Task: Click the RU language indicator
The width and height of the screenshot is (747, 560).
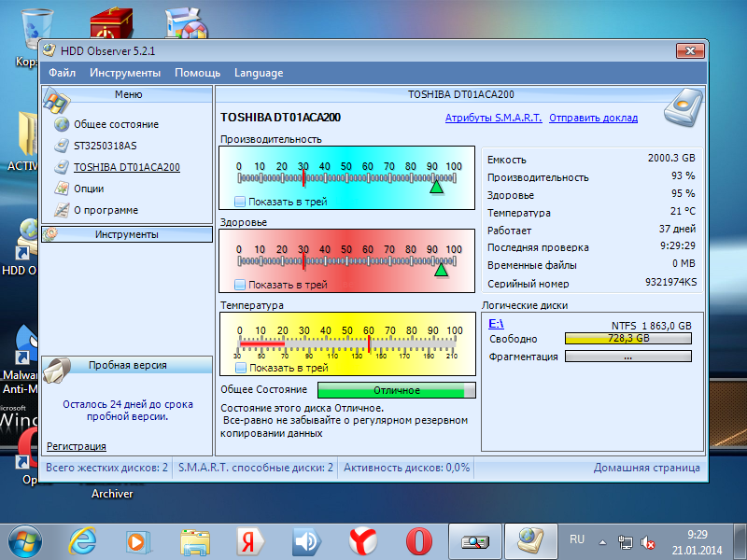Action: tap(576, 539)
